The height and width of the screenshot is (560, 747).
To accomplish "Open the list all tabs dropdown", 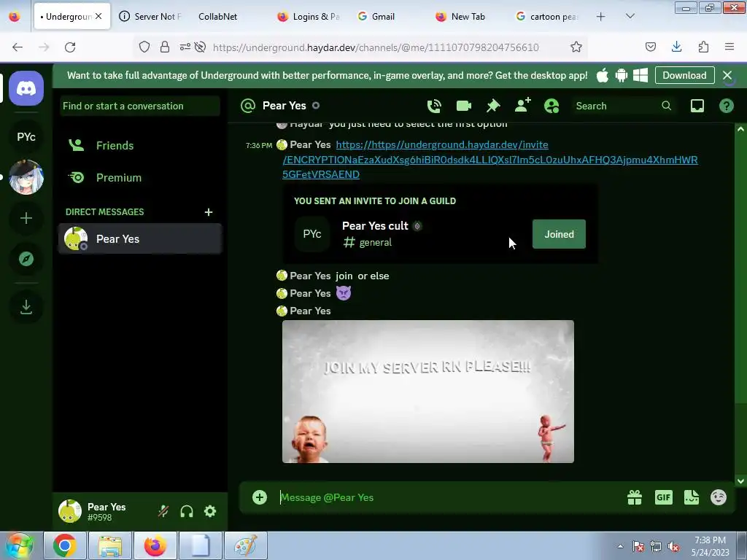I will [x=630, y=17].
